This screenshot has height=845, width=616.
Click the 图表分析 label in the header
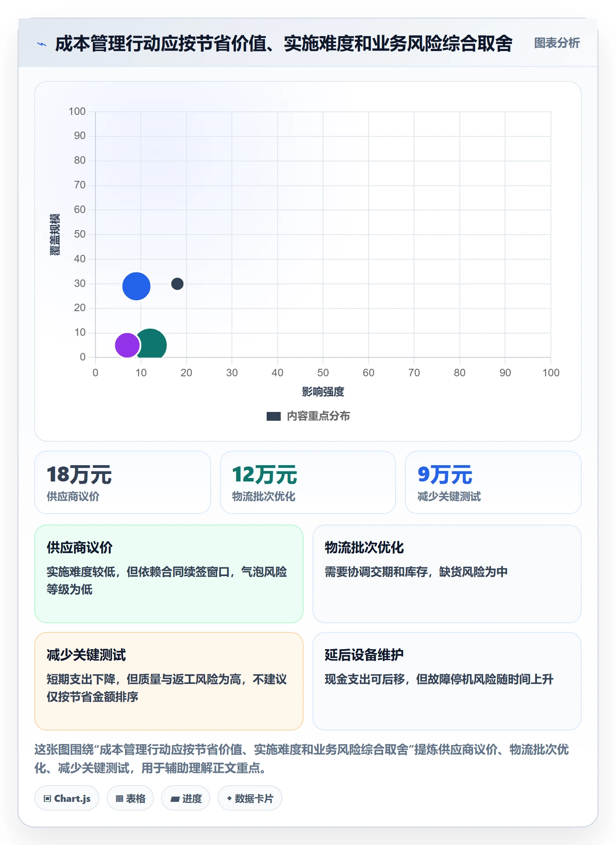557,43
